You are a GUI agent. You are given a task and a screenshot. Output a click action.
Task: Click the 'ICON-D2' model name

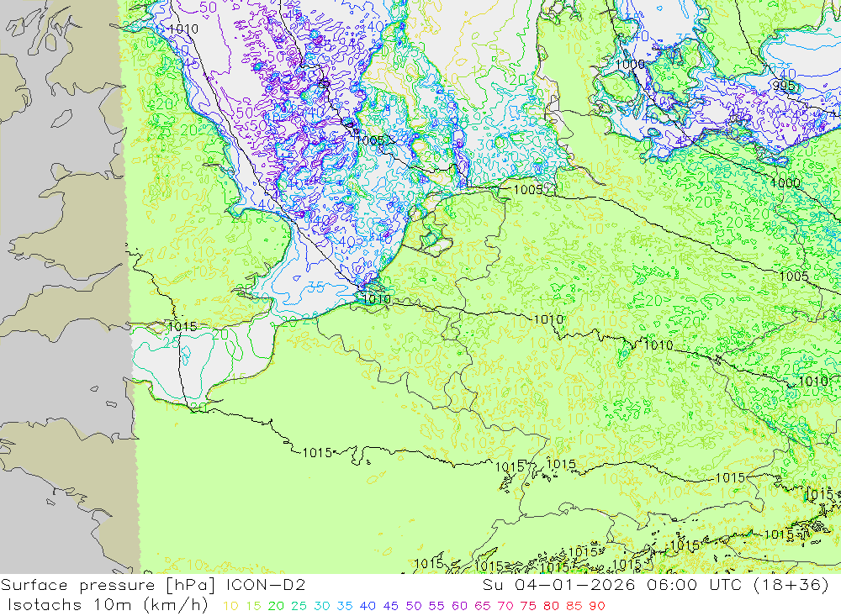pos(266,585)
